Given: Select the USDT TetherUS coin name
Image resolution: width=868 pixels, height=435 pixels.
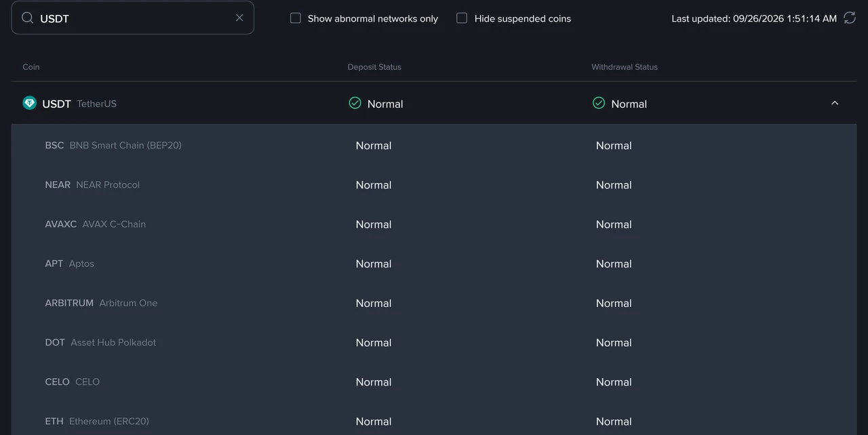Looking at the screenshot, I should (x=79, y=104).
